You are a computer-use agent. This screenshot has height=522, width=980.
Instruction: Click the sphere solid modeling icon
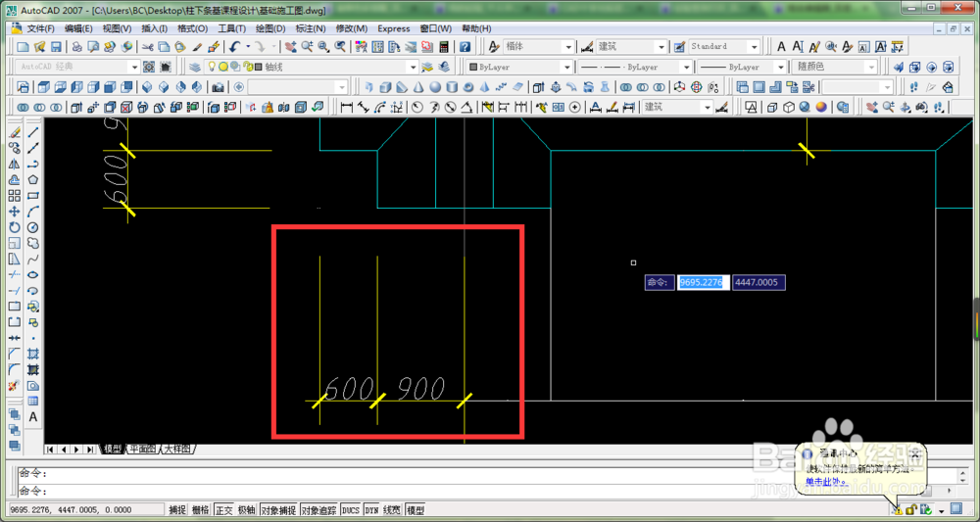click(434, 87)
